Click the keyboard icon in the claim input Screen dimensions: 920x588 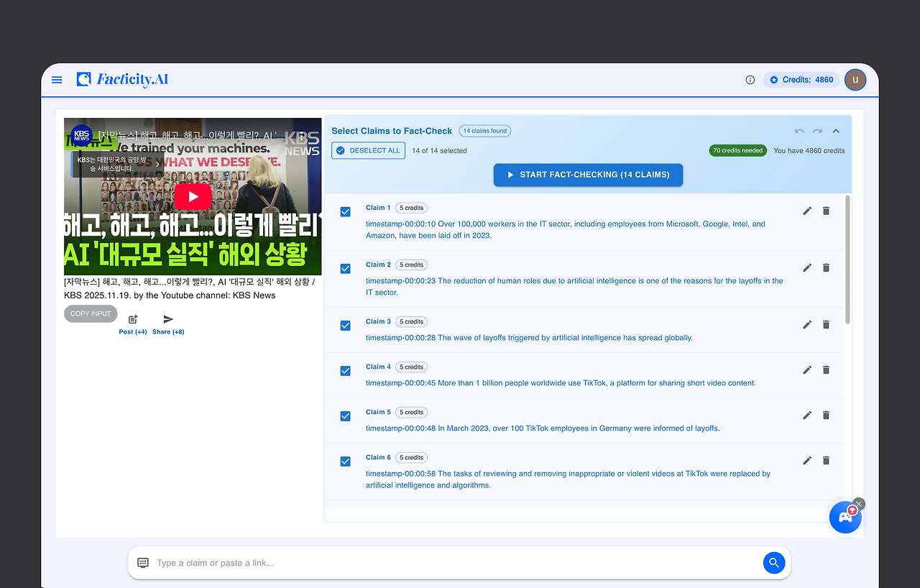coord(143,563)
